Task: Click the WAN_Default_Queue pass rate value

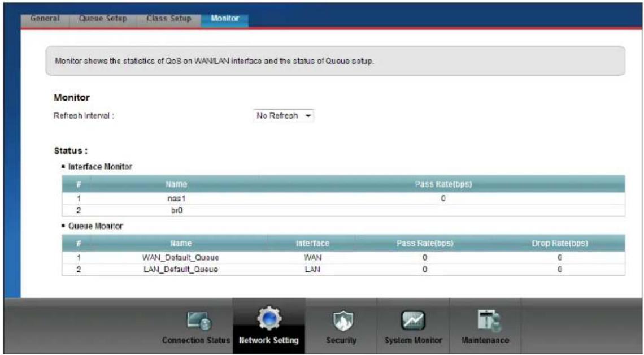Action: 425,258
